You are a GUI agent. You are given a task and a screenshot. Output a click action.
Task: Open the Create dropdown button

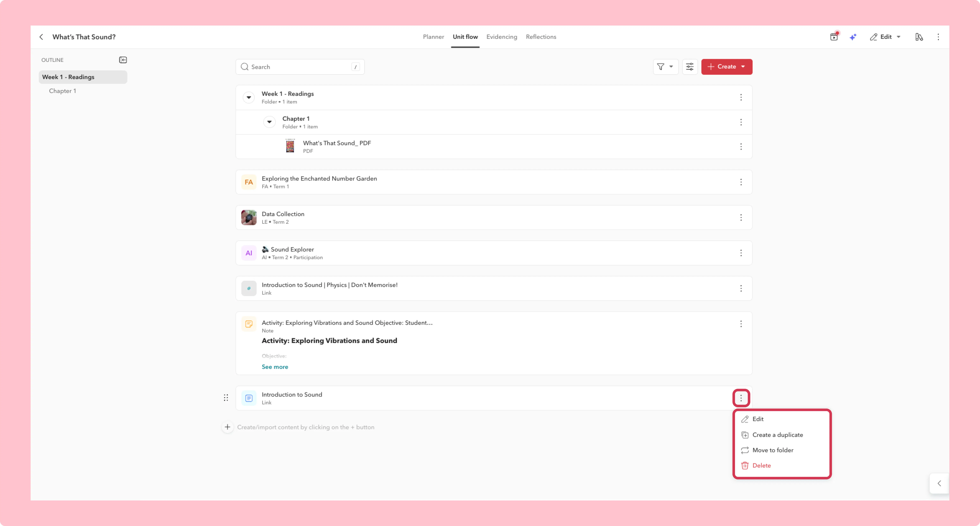click(727, 67)
